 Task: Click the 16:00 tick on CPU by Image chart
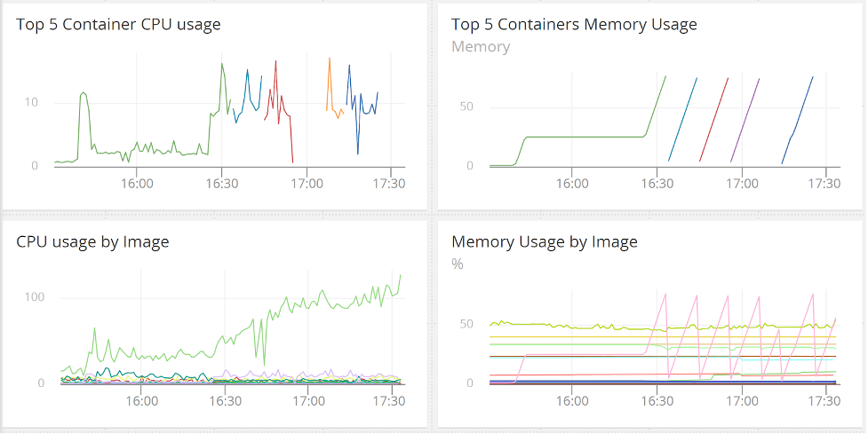coord(142,401)
